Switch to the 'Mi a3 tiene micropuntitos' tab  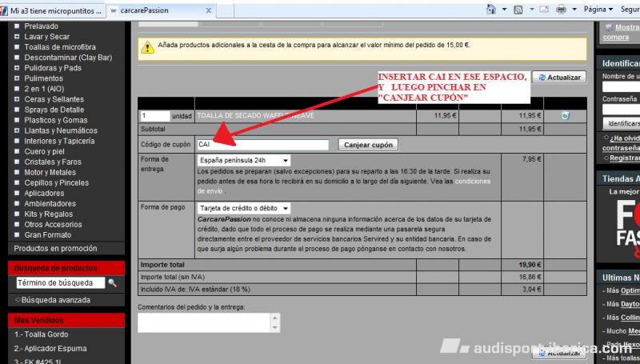[53, 11]
